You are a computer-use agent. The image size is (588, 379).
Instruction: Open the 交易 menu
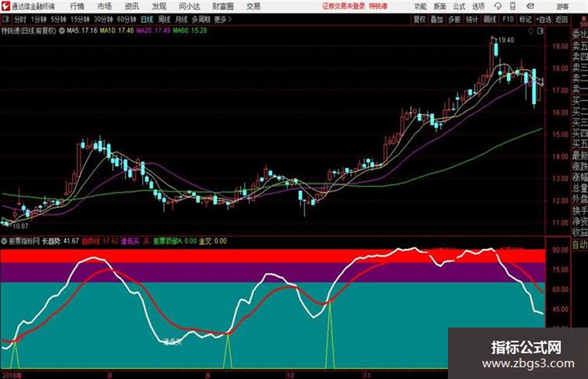[x=253, y=6]
